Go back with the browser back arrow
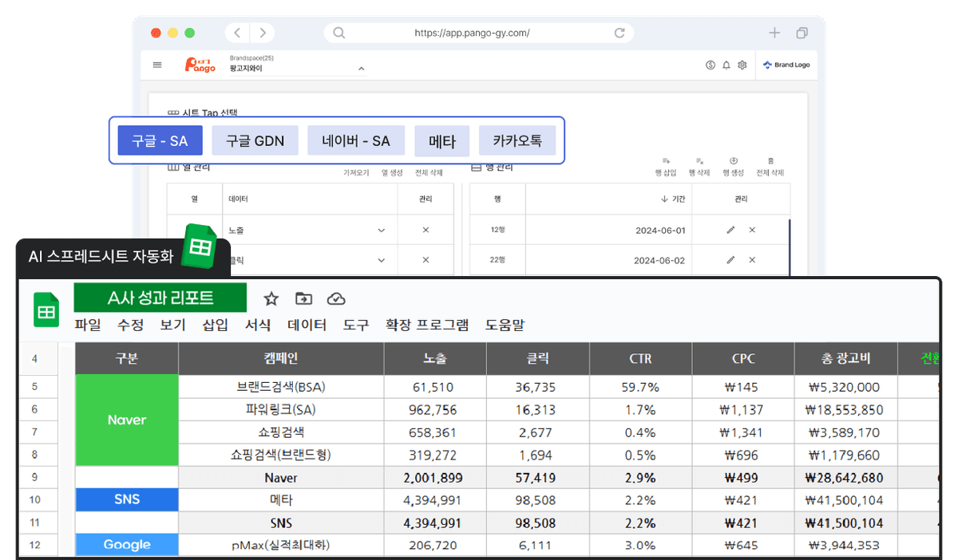This screenshot has height=560, width=958. click(238, 33)
